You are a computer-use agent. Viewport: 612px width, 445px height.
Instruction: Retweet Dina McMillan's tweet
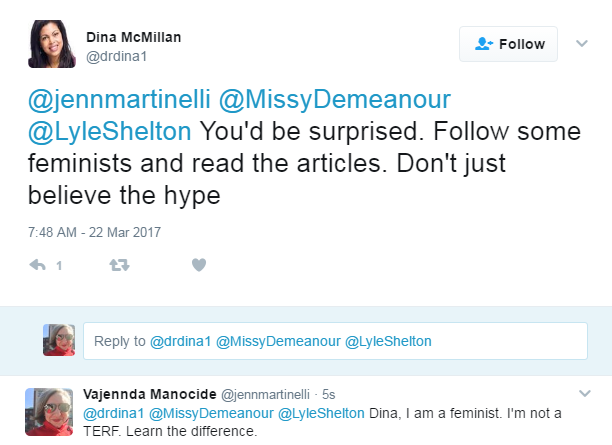pyautogui.click(x=119, y=265)
